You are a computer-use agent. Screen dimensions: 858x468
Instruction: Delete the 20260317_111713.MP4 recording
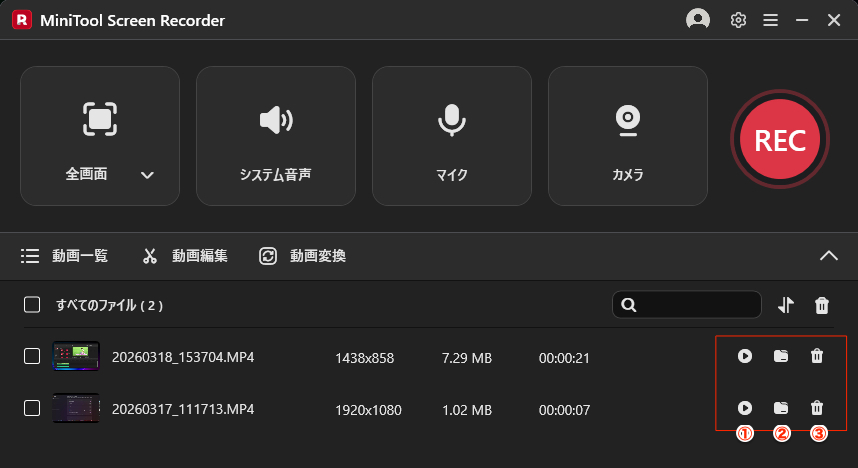(817, 408)
